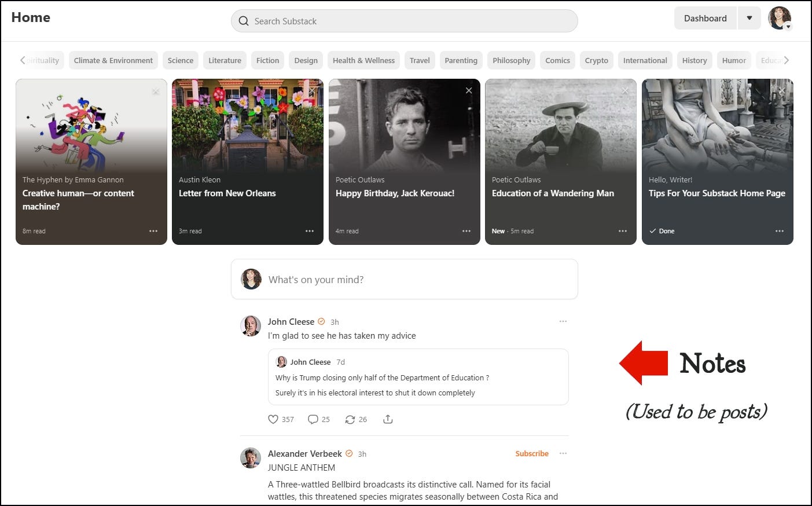Dismiss the Happy Birthday, Jack Kerouac card
812x506 pixels.
point(469,91)
